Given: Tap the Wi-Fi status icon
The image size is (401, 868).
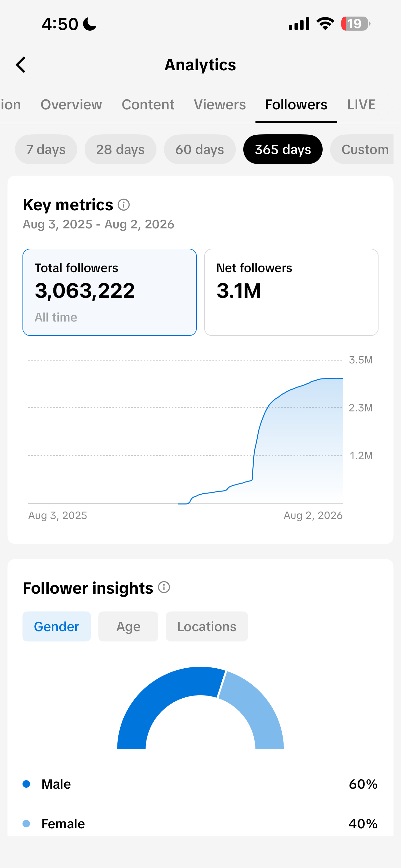Looking at the screenshot, I should [x=325, y=23].
